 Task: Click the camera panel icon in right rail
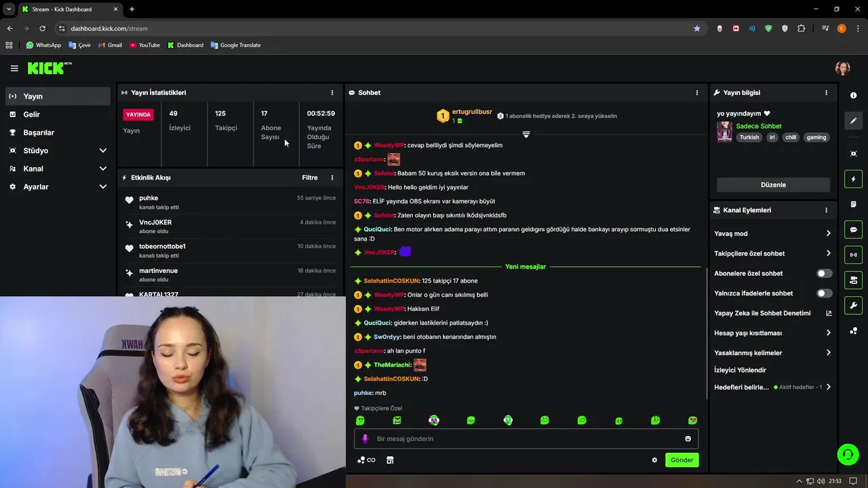point(854,280)
